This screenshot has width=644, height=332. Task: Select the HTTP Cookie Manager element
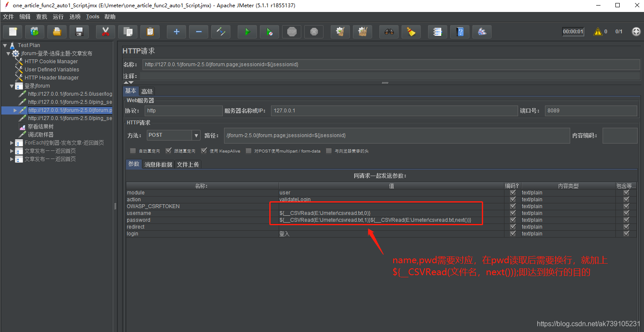click(x=51, y=62)
